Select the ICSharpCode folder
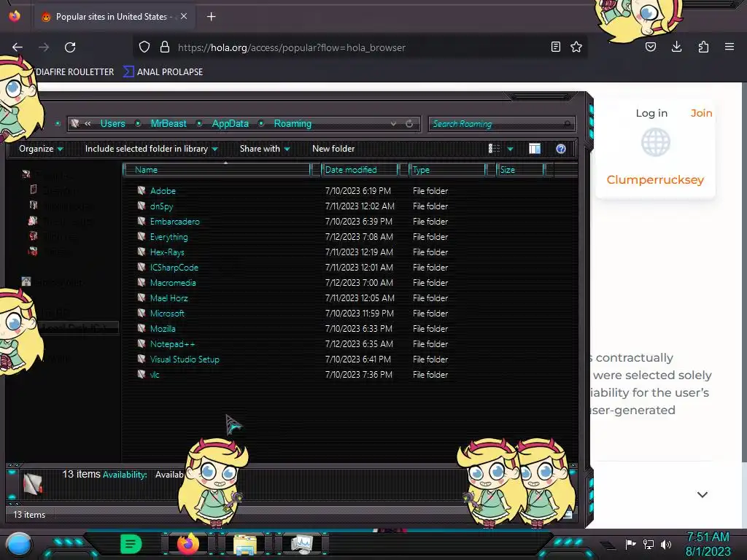 (174, 268)
